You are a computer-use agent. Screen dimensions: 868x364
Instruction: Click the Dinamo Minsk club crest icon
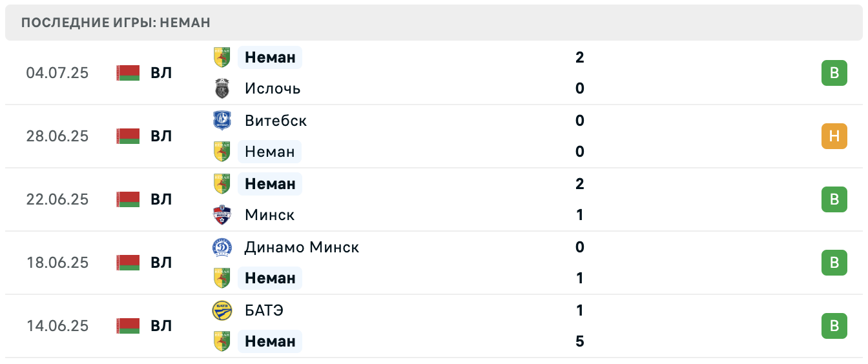coord(222,247)
